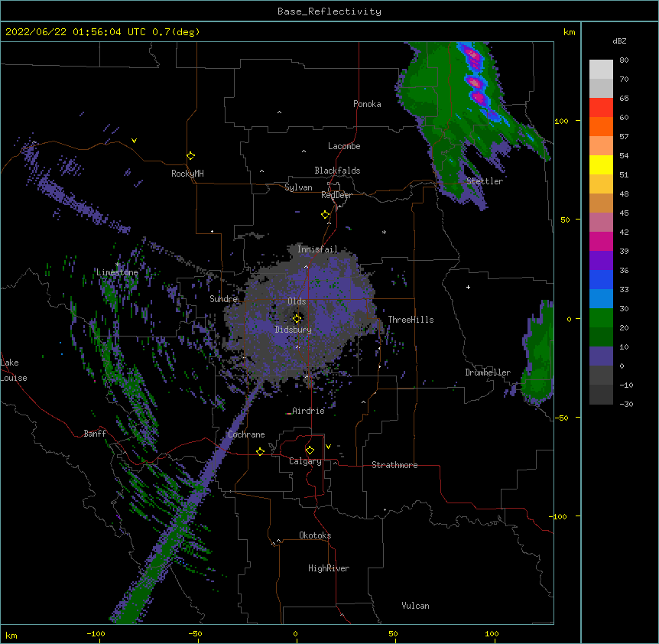
Task: Click the dBZ legend heading
Action: (619, 41)
